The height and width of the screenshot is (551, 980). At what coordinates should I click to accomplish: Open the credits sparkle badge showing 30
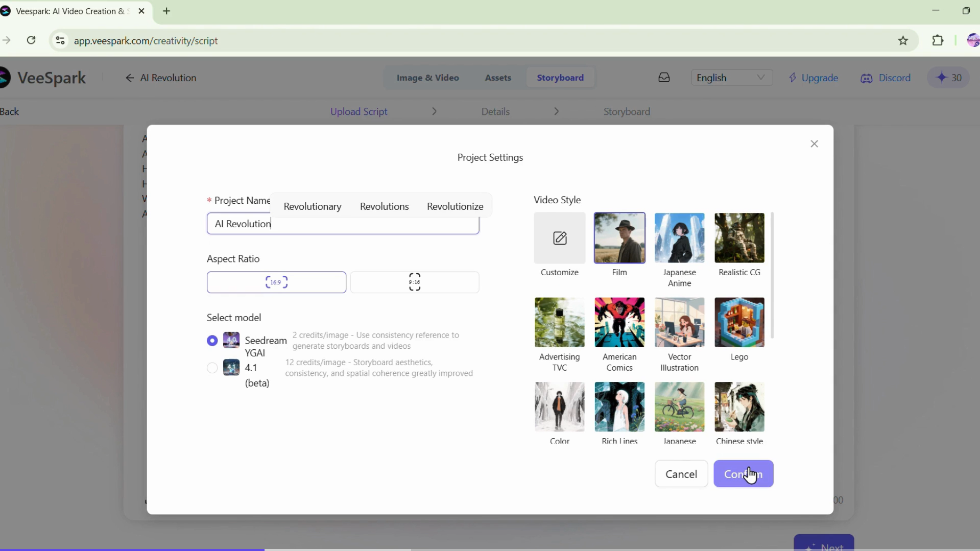point(948,78)
